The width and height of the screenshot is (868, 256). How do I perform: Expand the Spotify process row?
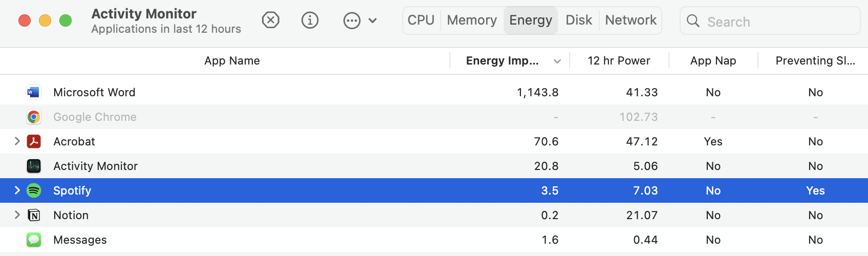click(17, 190)
